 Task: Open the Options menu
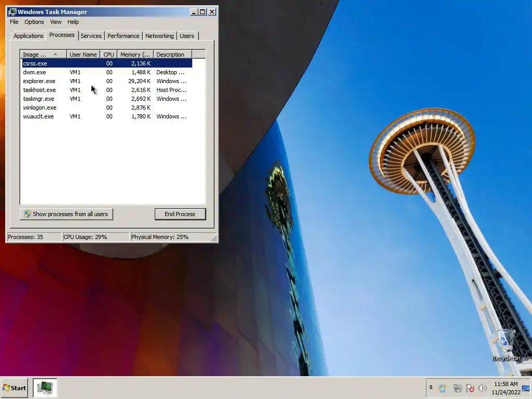tap(34, 22)
